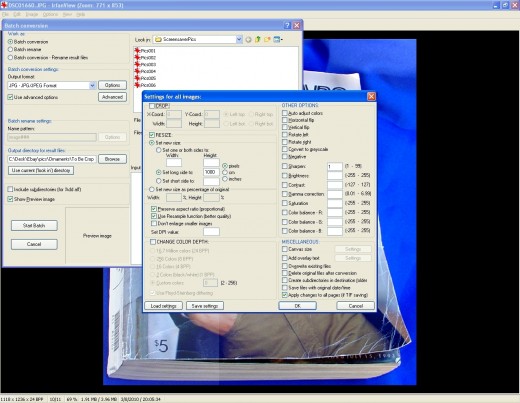The image size is (520, 403).
Task: Open Edit menu in IrfanView window
Action: pyautogui.click(x=17, y=15)
